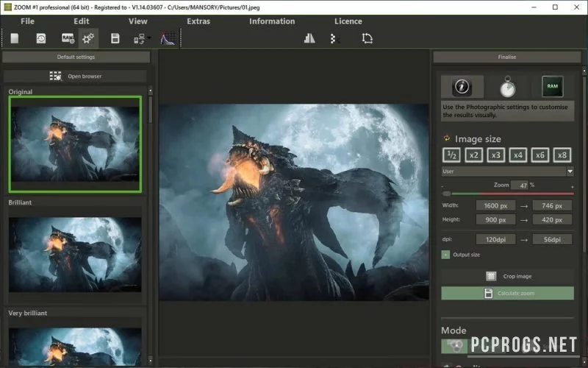The width and height of the screenshot is (588, 368).
Task: Select the x4 image size
Action: [x=518, y=155]
